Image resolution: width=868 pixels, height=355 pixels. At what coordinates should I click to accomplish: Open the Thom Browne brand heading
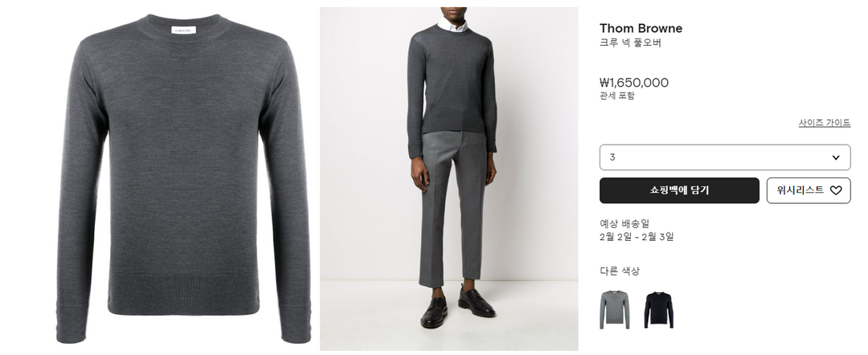(641, 28)
